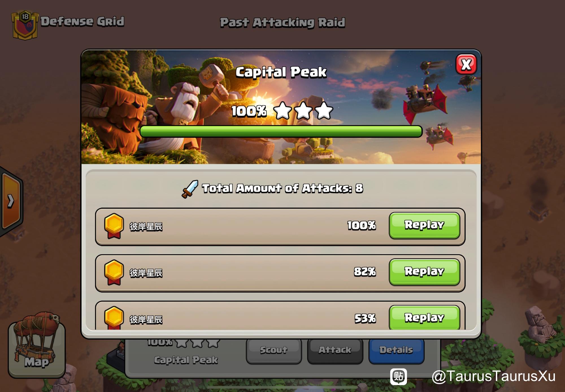This screenshot has height=392, width=565.
Task: Click the Details button
Action: click(x=396, y=351)
